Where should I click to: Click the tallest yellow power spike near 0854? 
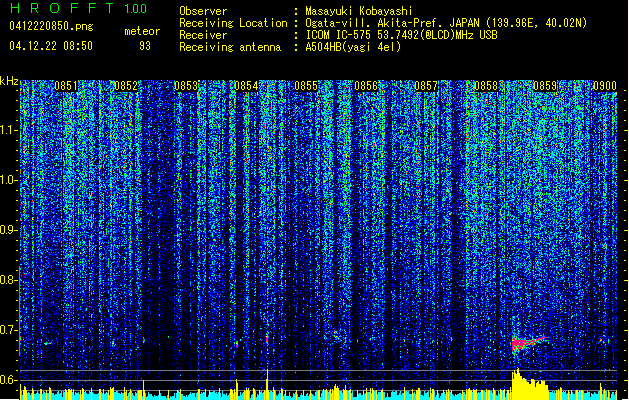coord(267,384)
